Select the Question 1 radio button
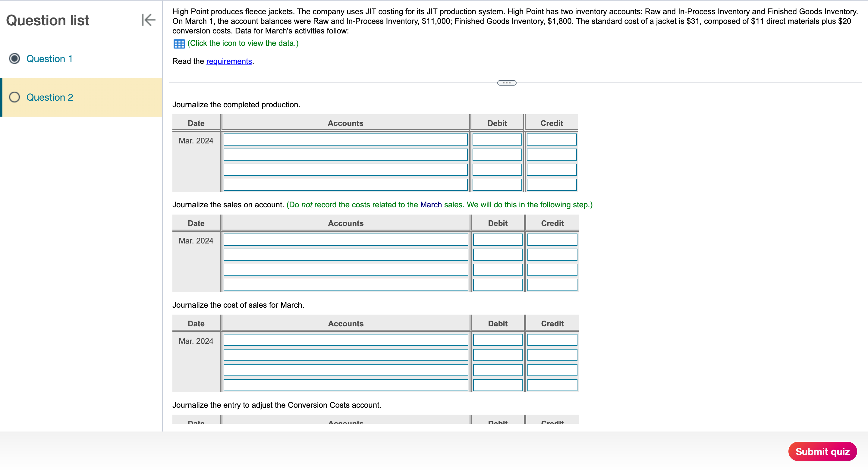 pyautogui.click(x=14, y=59)
